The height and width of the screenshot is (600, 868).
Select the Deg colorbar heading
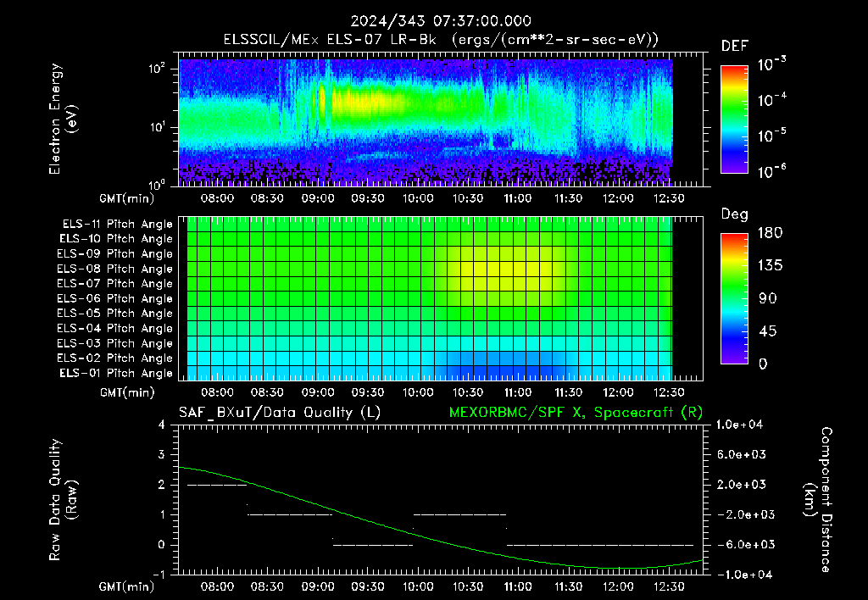tap(735, 214)
